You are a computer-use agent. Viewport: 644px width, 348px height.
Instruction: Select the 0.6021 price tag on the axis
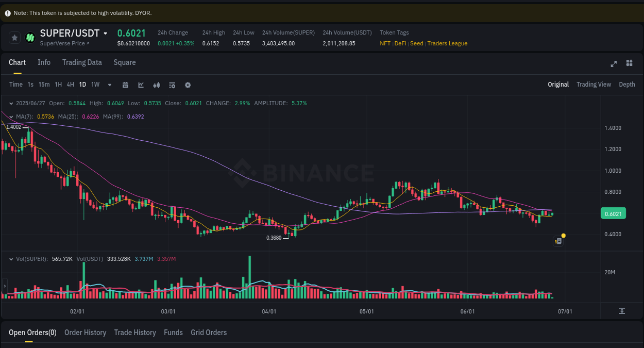[613, 213]
